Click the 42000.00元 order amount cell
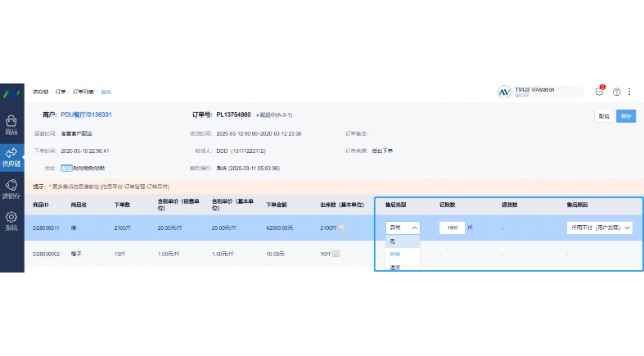The width and height of the screenshot is (644, 356). (x=279, y=228)
